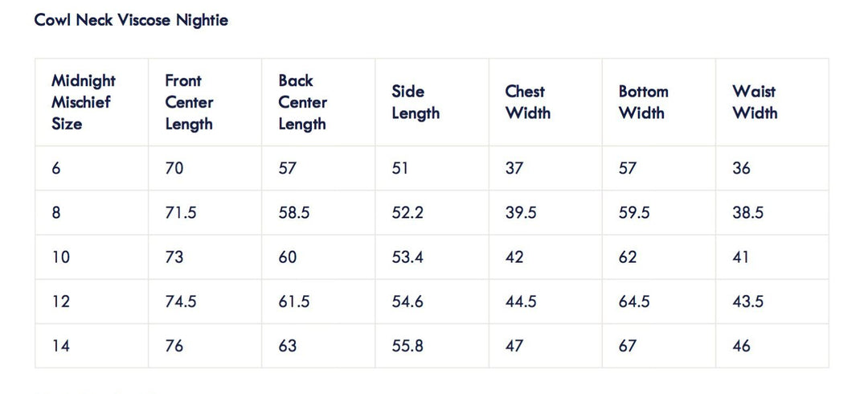Select the "Waist Width" column header
Screen dimensions: 868x394
click(x=755, y=102)
